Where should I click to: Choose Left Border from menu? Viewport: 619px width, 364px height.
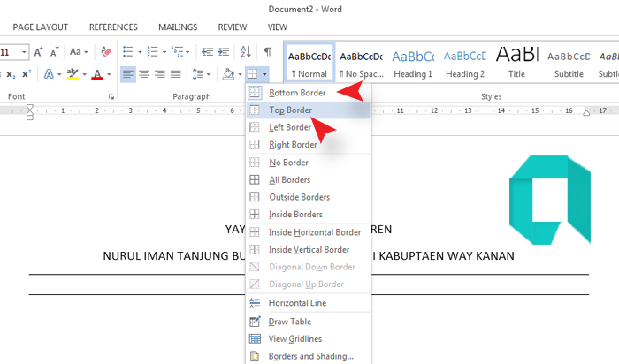(x=308, y=127)
